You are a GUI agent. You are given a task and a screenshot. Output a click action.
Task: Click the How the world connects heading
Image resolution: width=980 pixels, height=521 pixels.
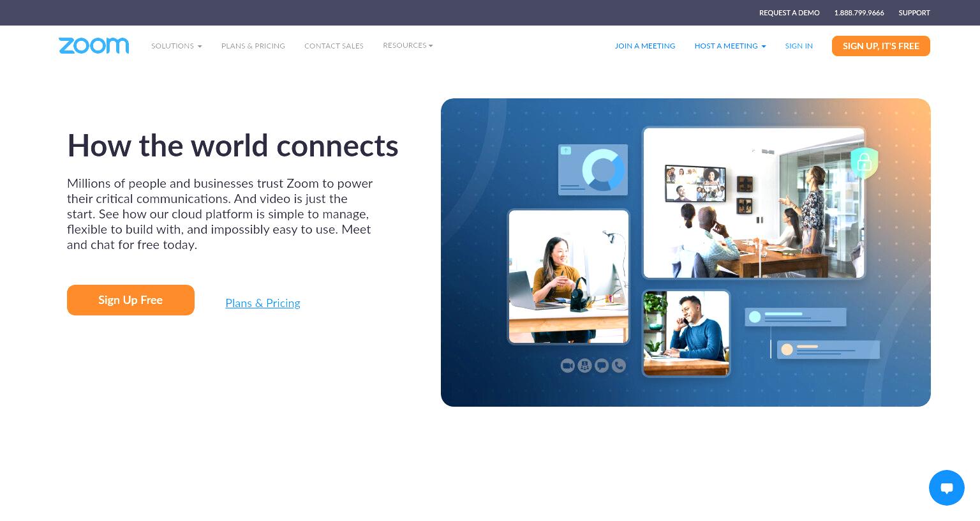coord(233,146)
